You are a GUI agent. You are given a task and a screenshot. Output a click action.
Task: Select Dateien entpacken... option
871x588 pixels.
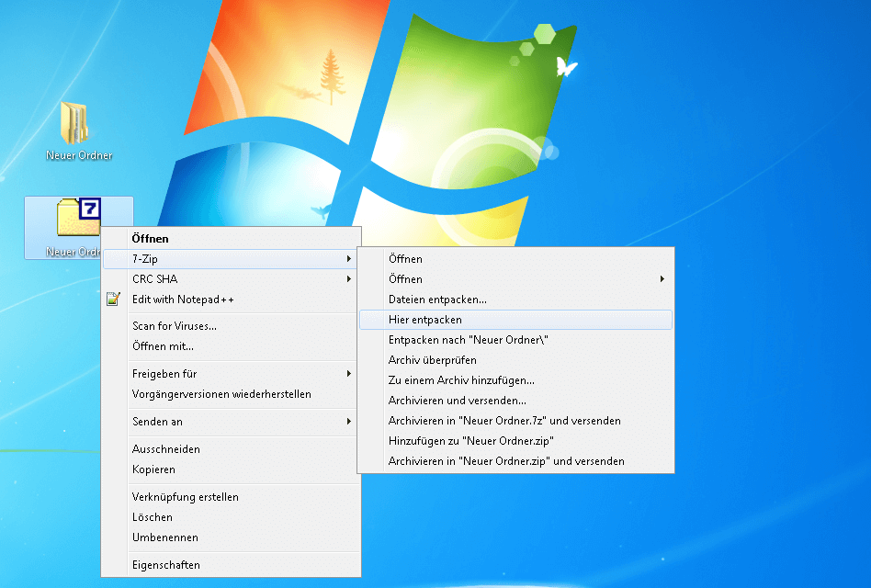pyautogui.click(x=437, y=300)
